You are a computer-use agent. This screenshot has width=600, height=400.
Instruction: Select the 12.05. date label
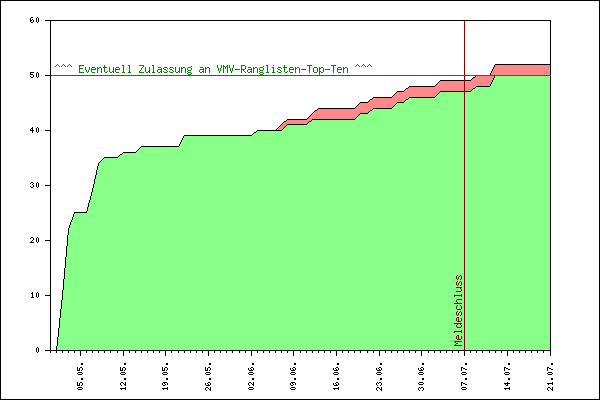(x=123, y=377)
